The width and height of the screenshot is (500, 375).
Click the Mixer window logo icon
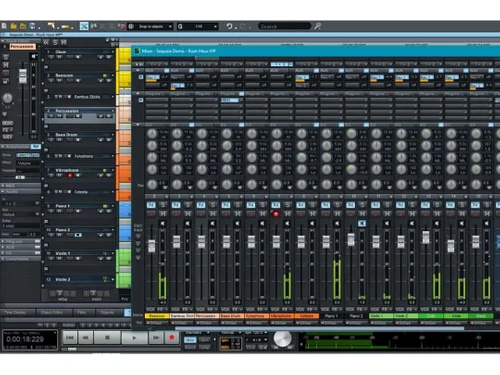tap(137, 51)
